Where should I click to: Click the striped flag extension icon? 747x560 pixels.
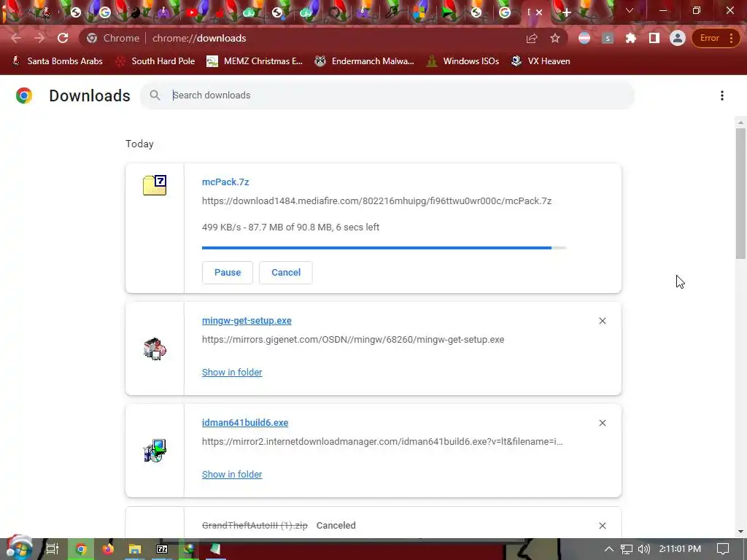coord(584,38)
